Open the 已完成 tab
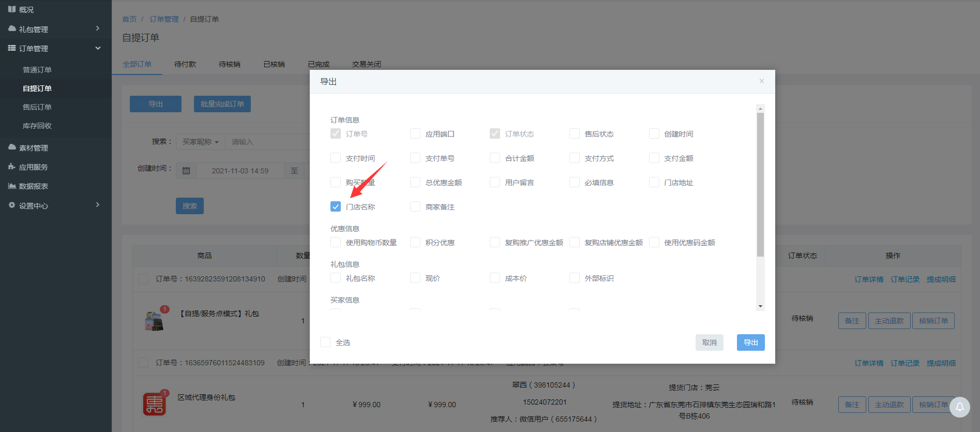 coord(319,64)
